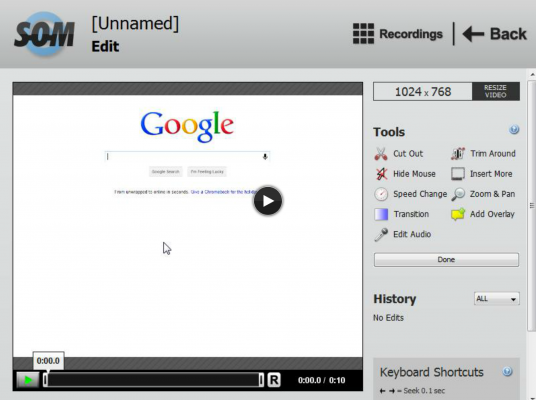This screenshot has width=536, height=400.
Task: Click the 1024 x 768 dimensions display
Action: (423, 92)
